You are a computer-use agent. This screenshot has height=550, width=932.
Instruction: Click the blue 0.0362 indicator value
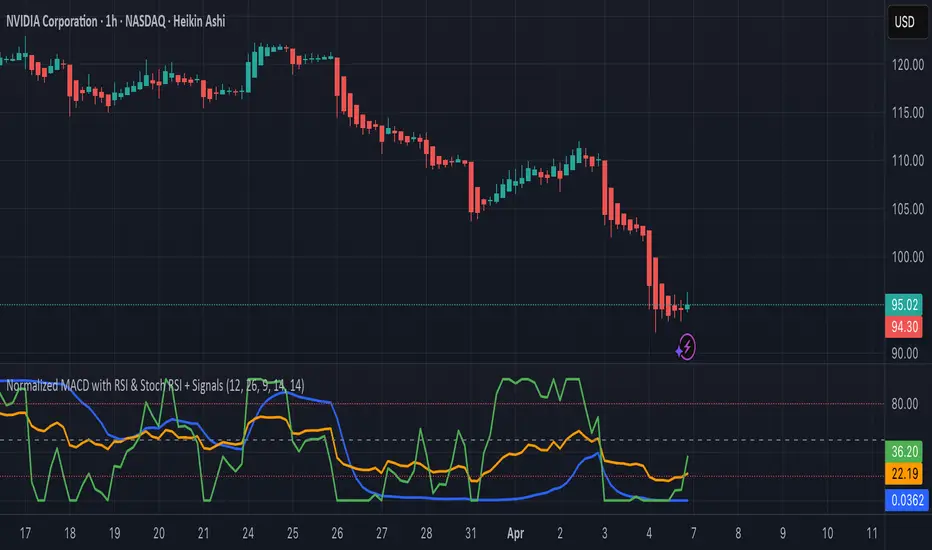point(906,500)
